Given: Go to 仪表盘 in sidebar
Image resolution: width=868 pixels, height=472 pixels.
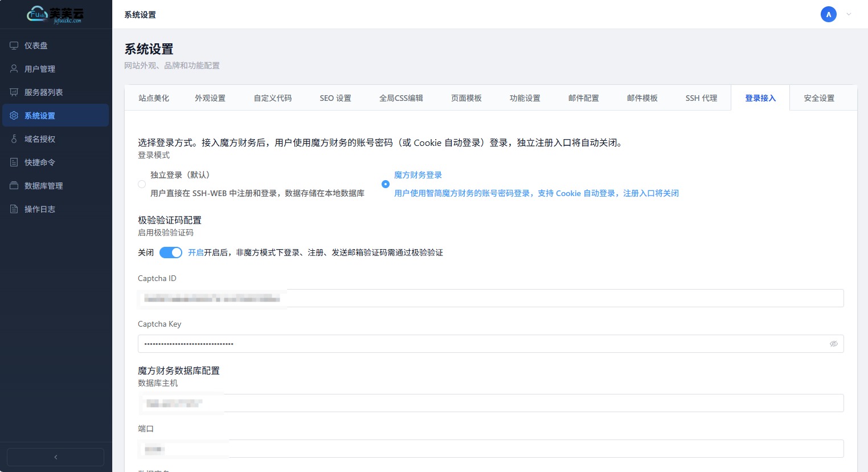Looking at the screenshot, I should pos(55,46).
